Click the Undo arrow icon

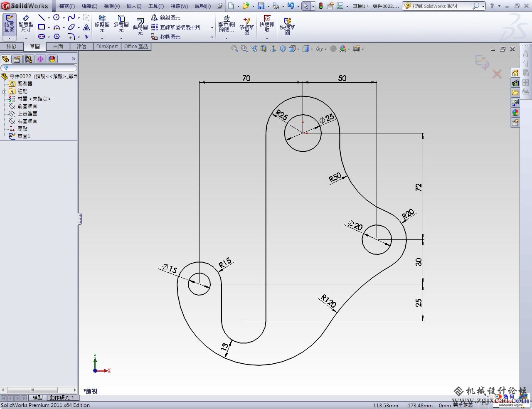tap(291, 6)
